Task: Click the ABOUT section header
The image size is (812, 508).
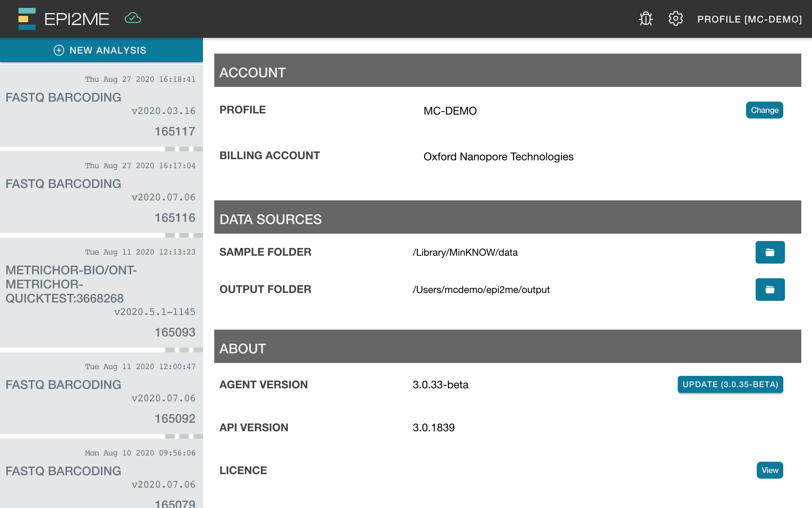Action: coord(508,346)
